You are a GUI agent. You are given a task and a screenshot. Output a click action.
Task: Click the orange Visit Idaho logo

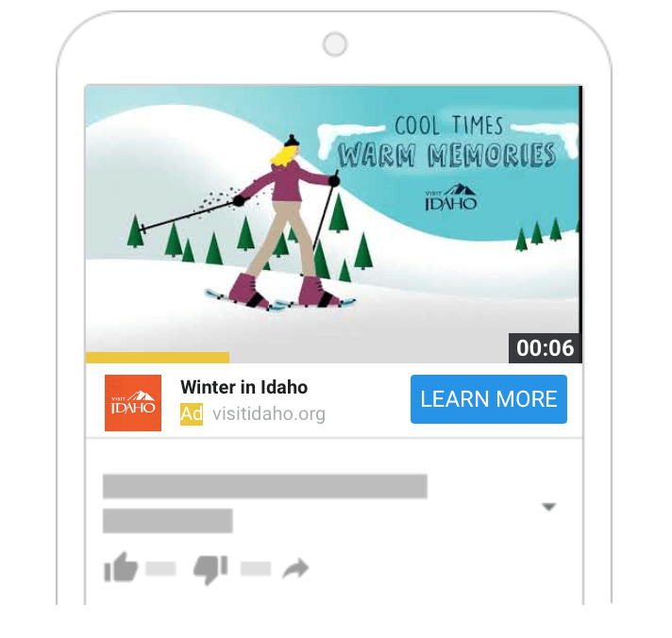133,403
